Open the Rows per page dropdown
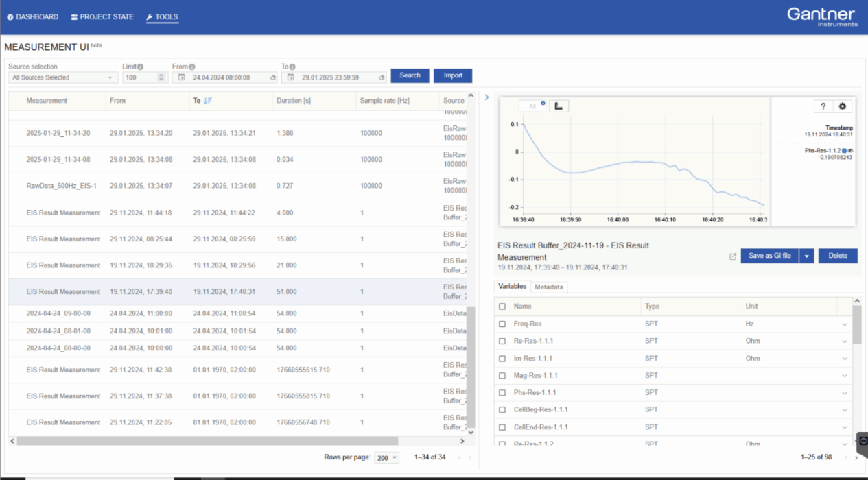The width and height of the screenshot is (868, 480). click(x=386, y=457)
